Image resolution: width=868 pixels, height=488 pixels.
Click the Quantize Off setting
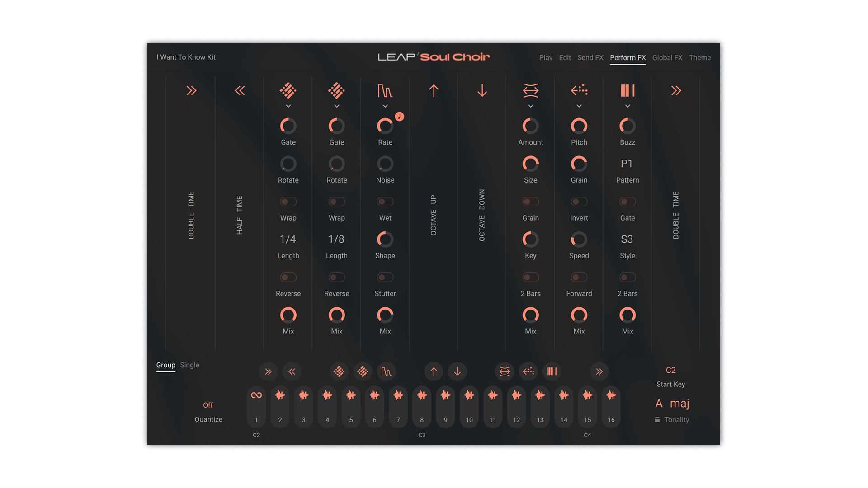pyautogui.click(x=208, y=405)
